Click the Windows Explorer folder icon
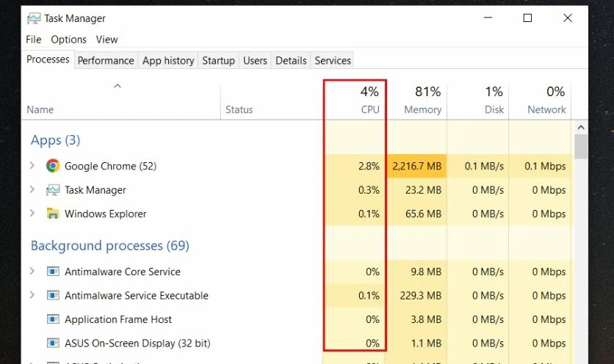This screenshot has width=614, height=364. pyautogui.click(x=52, y=214)
